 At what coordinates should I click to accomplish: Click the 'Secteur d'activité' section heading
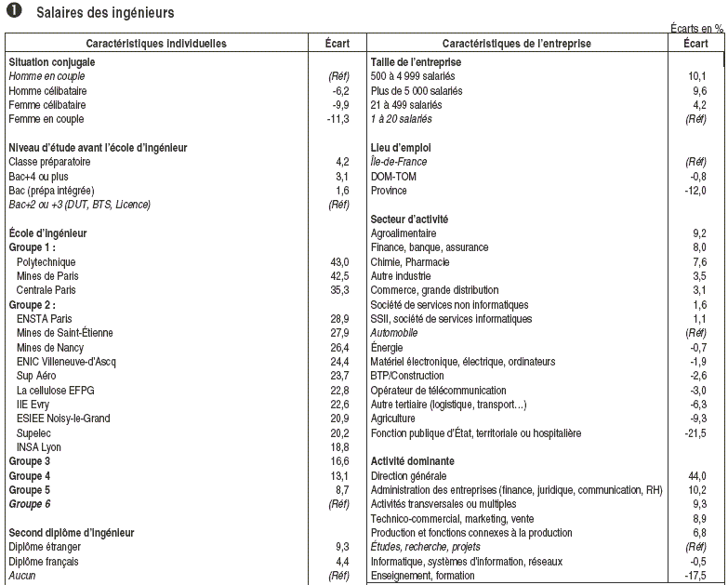click(x=409, y=219)
